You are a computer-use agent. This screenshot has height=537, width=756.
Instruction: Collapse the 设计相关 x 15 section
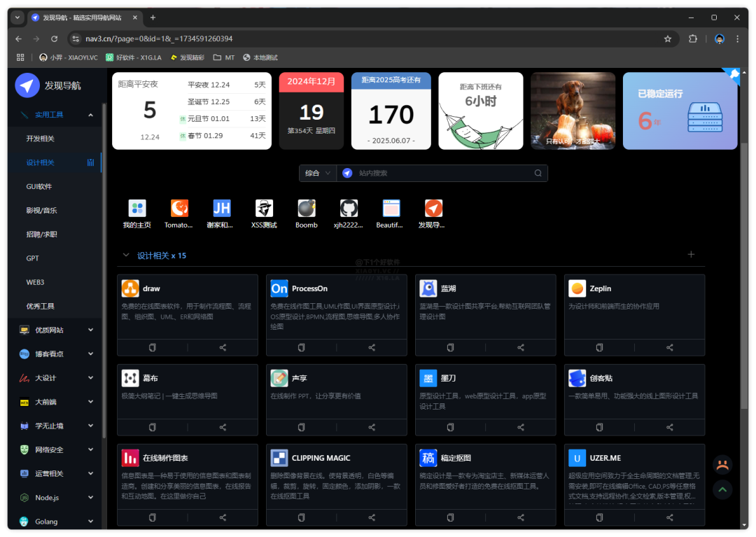[x=126, y=256]
